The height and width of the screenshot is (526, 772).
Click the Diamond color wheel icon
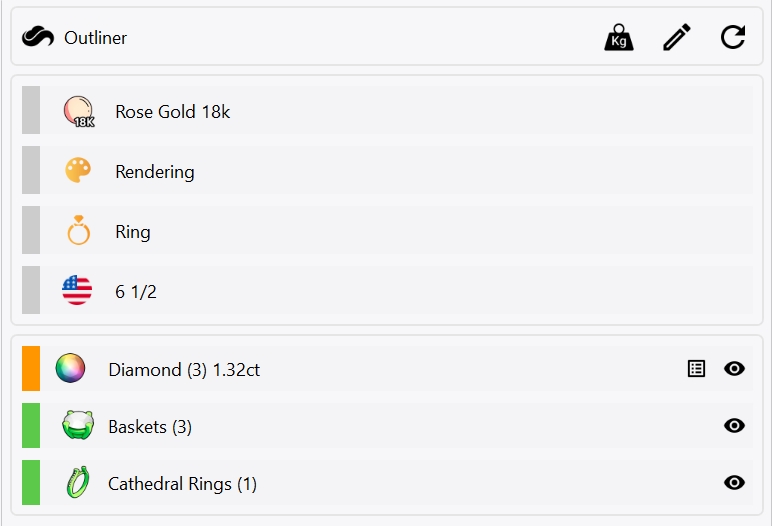(70, 369)
